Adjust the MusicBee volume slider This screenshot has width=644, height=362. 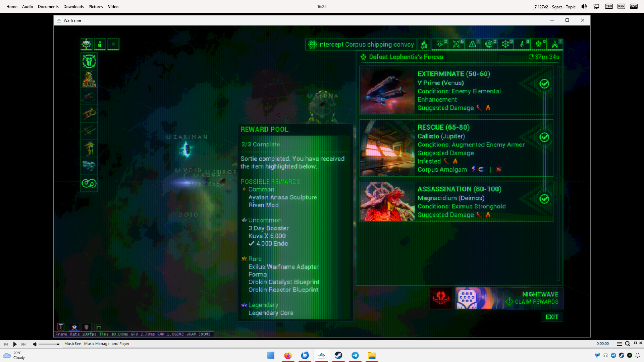pos(49,344)
